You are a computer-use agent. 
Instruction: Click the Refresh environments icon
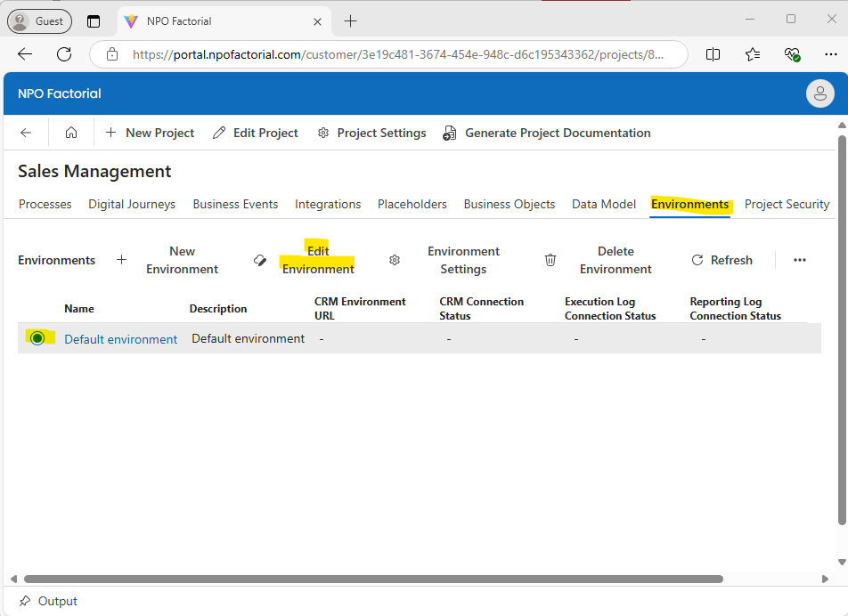pyautogui.click(x=697, y=260)
